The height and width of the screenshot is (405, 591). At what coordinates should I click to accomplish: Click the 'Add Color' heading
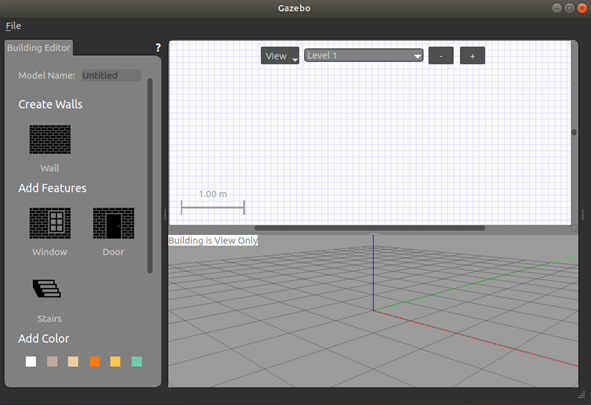pos(44,339)
